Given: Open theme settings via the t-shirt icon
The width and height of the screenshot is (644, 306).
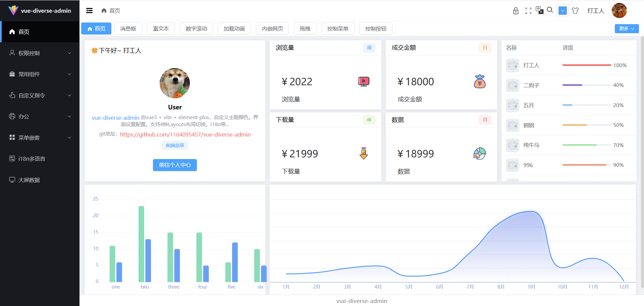Looking at the screenshot, I should click(x=575, y=11).
